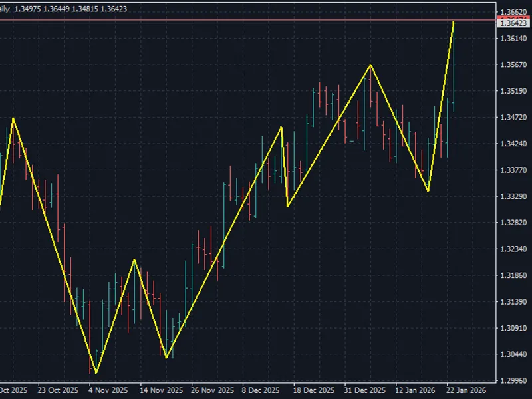The width and height of the screenshot is (532, 399).
Task: Click the 1.34240 price axis label
Action: (x=513, y=144)
